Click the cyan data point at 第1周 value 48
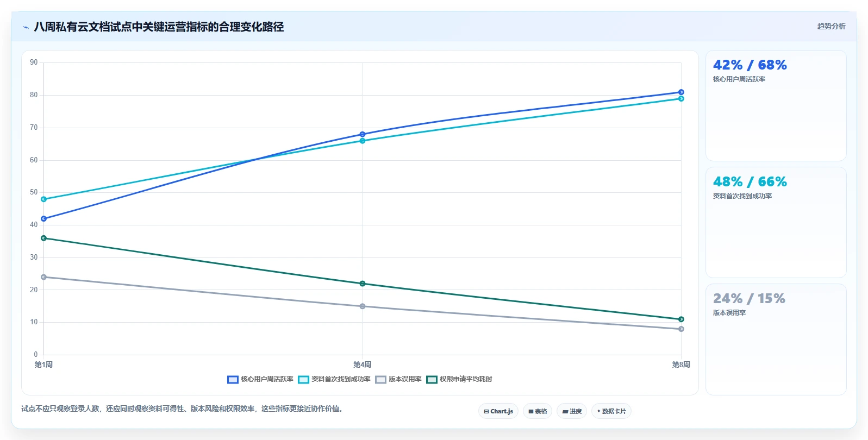Image resolution: width=868 pixels, height=440 pixels. [x=44, y=199]
